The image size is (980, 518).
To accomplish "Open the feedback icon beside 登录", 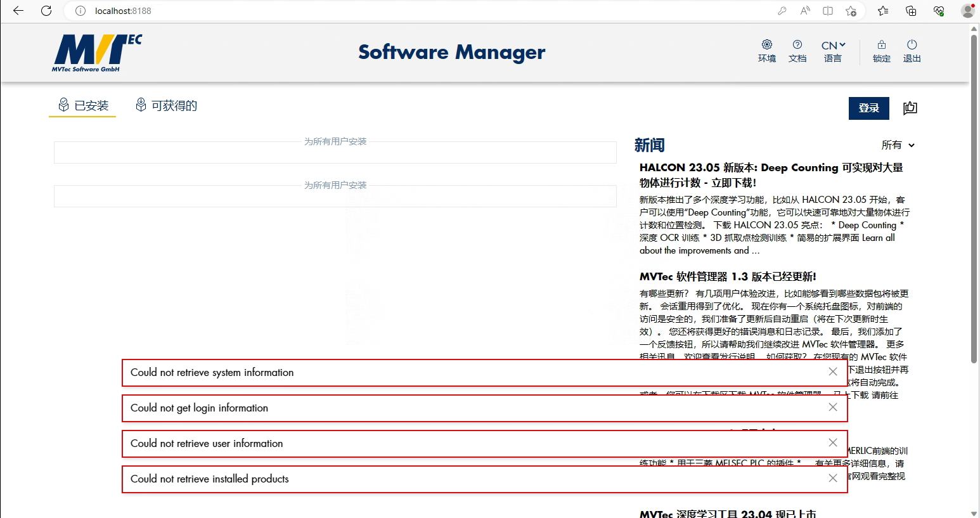I will (x=910, y=108).
